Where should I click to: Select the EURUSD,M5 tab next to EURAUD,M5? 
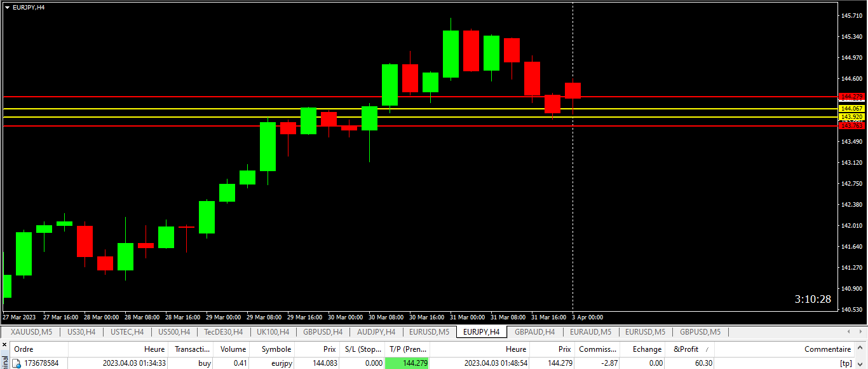click(x=645, y=331)
